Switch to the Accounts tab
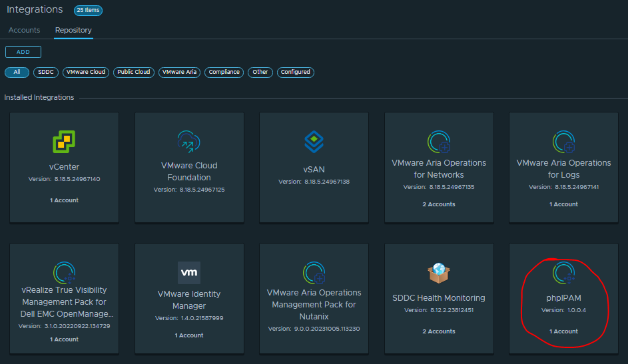 point(24,31)
